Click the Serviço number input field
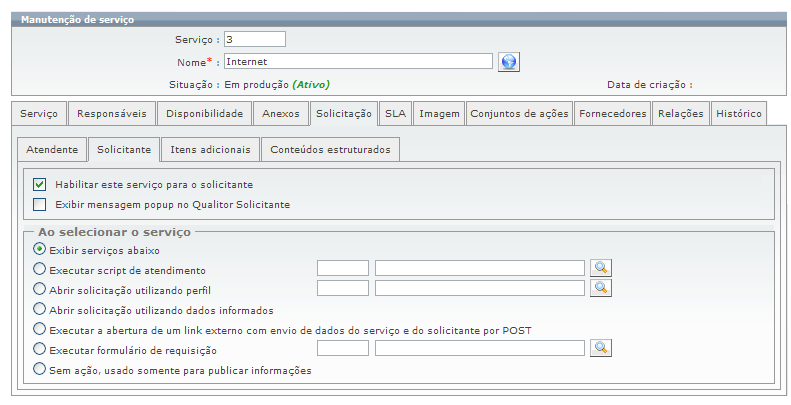 [x=255, y=39]
